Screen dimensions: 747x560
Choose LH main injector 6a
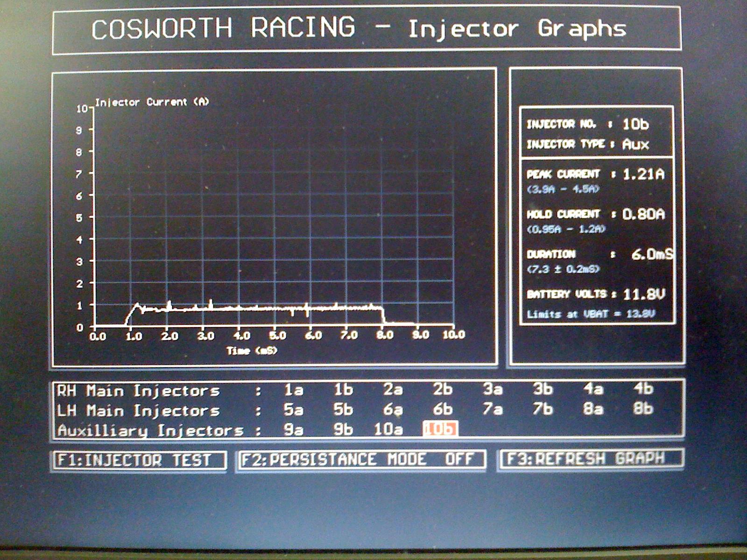tap(393, 409)
